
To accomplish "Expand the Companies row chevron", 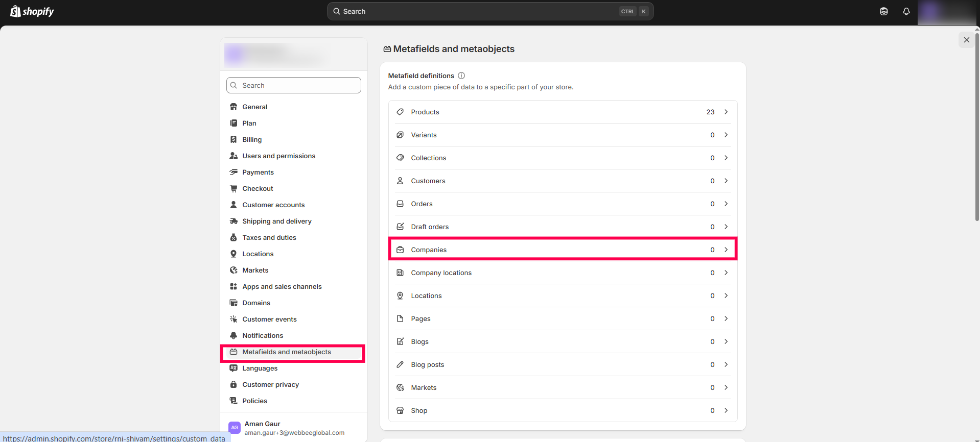I will click(x=726, y=250).
